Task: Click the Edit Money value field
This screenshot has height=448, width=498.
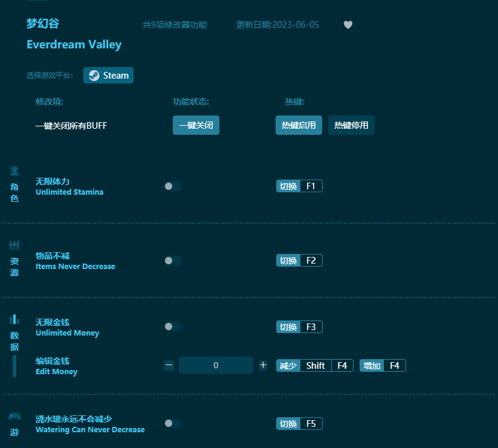Action: 216,365
